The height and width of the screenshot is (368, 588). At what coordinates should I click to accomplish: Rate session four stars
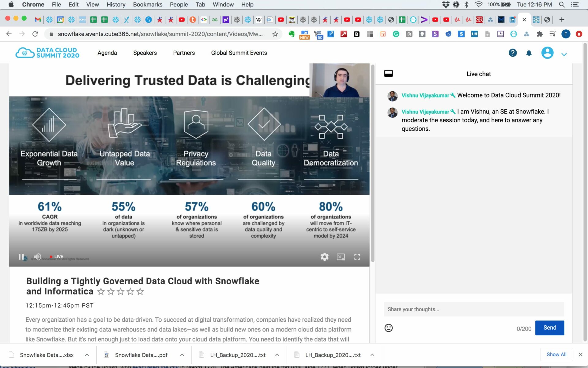point(130,292)
